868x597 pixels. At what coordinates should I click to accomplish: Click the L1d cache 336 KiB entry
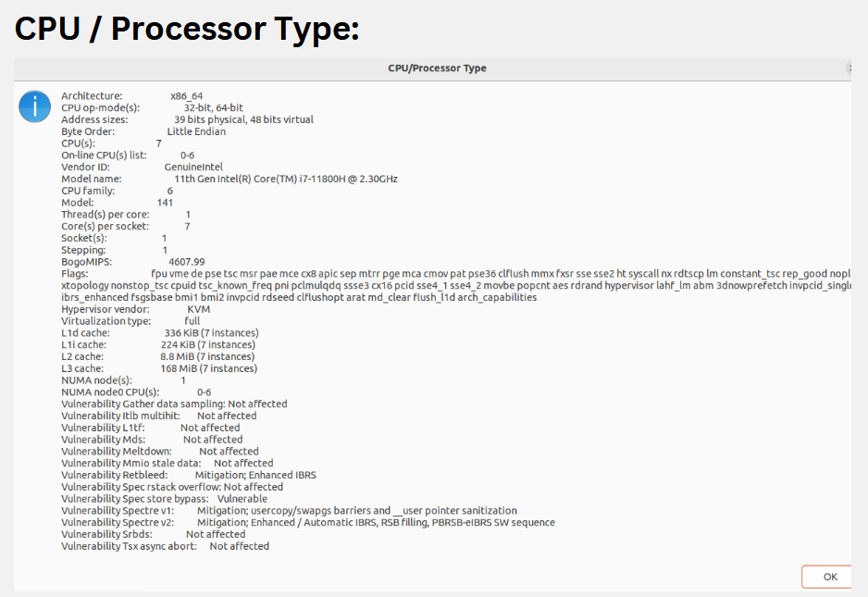click(212, 333)
